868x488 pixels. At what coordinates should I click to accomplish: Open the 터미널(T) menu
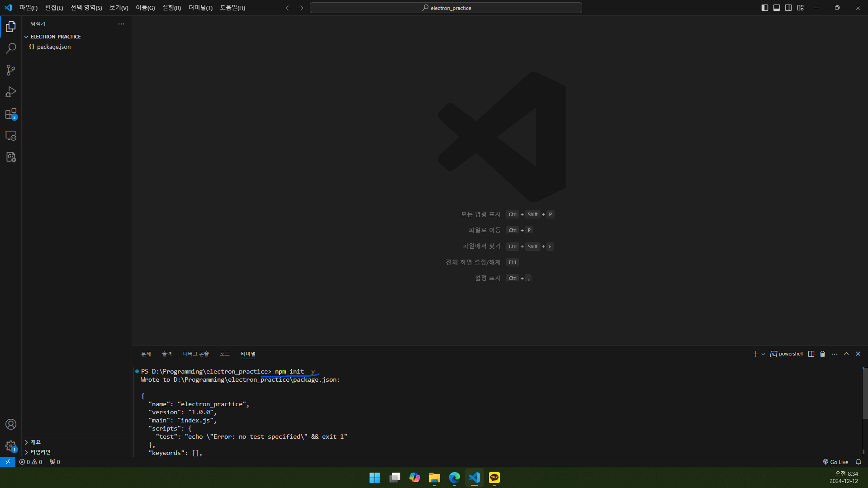pyautogui.click(x=201, y=8)
